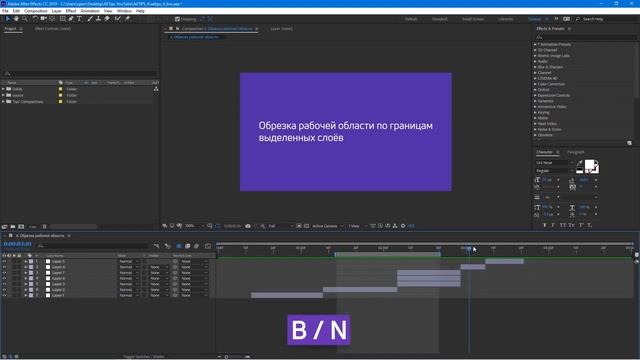Switch to the Paragraph tab
This screenshot has height=360, width=640.
coord(576,152)
